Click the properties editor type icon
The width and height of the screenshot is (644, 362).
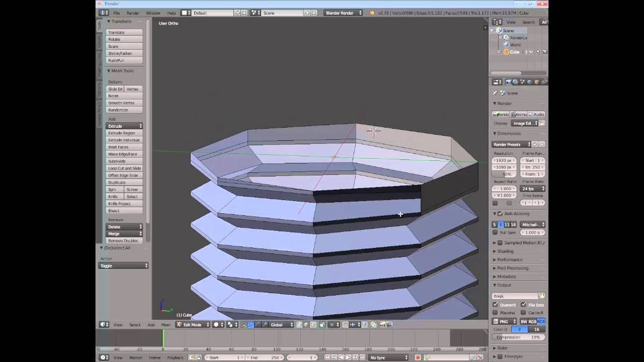497,82
